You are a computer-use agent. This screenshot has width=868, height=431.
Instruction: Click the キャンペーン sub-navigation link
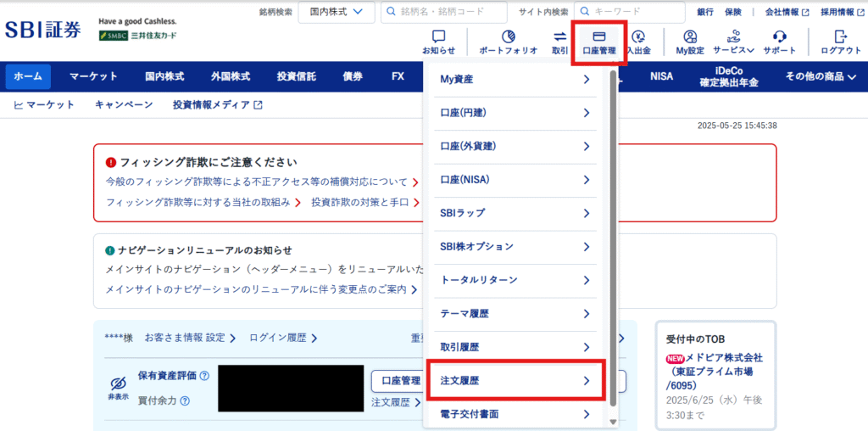(124, 104)
